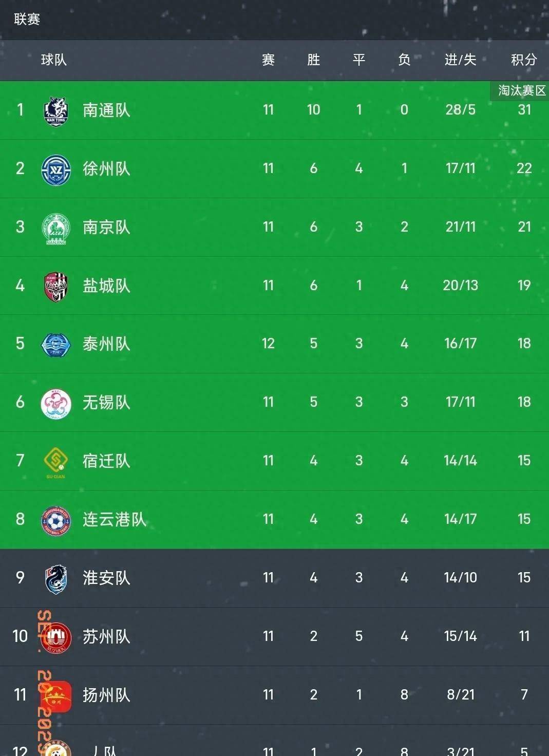549x756 pixels.
Task: Open the 徐州队 team name link
Action: pos(106,168)
